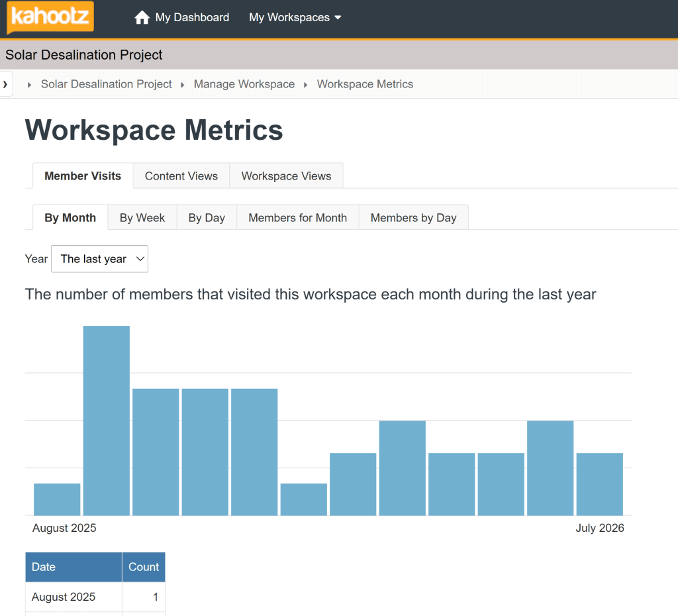678x616 pixels.
Task: Open the My Workspaces dropdown menu
Action: [295, 18]
